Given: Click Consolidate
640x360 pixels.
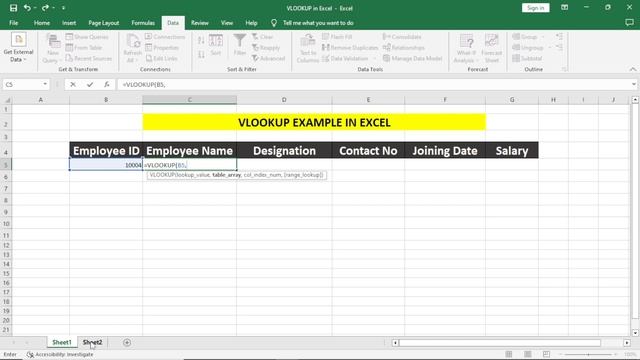Looking at the screenshot, I should (402, 37).
